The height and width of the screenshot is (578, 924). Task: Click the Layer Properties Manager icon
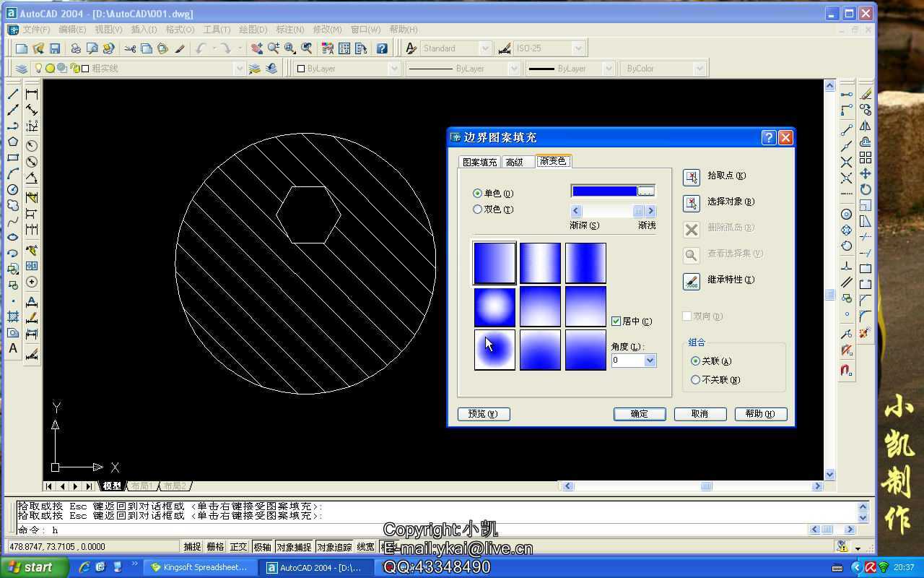[x=22, y=69]
